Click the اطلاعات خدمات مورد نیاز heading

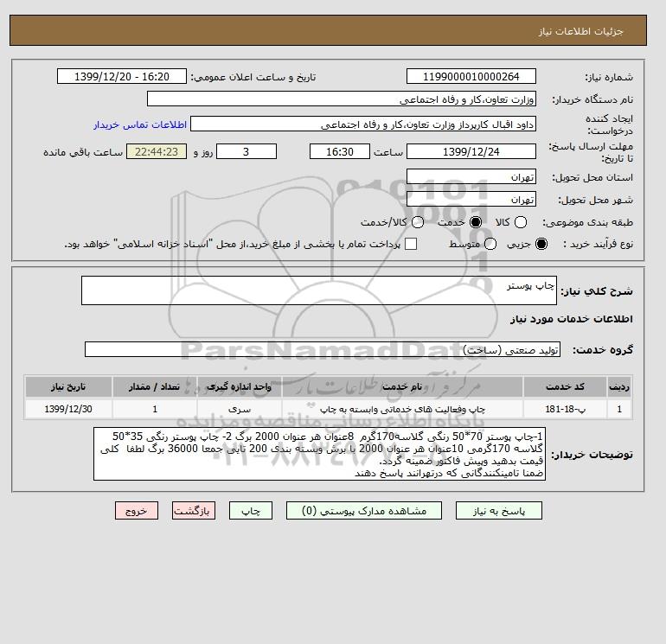click(x=571, y=319)
